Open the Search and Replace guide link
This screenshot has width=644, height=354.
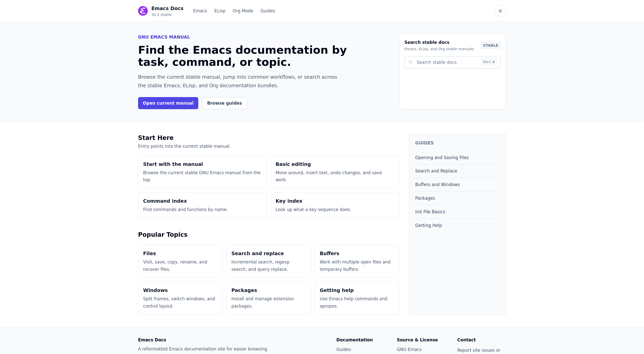tap(436, 171)
